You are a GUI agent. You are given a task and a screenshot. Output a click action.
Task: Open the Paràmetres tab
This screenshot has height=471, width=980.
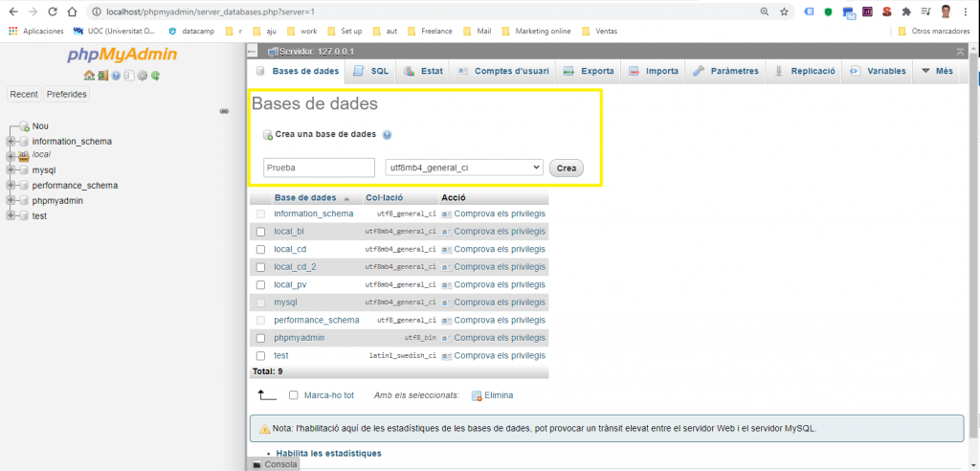[x=726, y=71]
